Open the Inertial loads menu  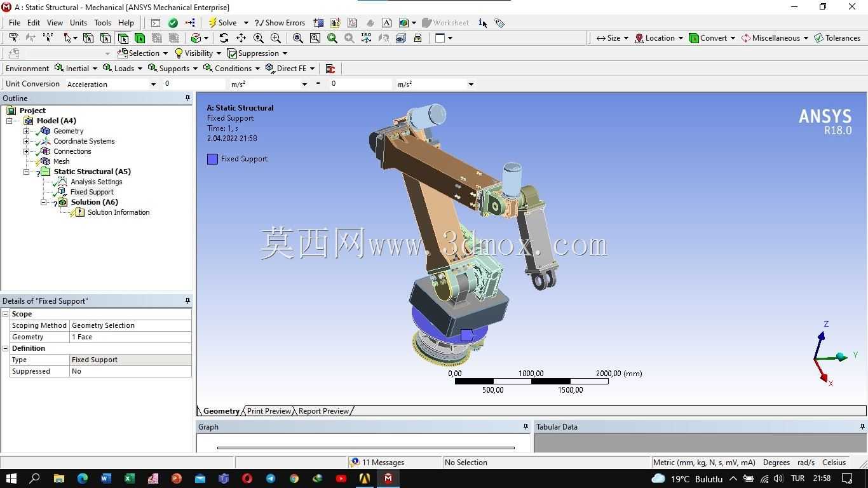coord(76,69)
